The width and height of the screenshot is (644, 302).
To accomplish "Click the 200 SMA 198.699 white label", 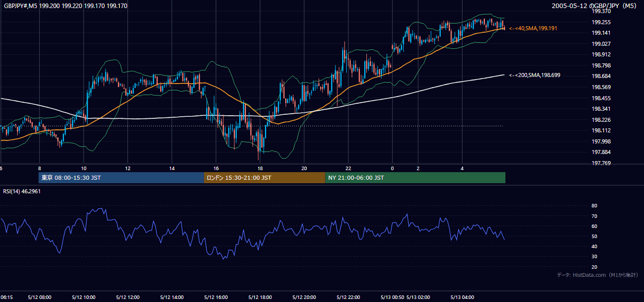I will pyautogui.click(x=535, y=75).
